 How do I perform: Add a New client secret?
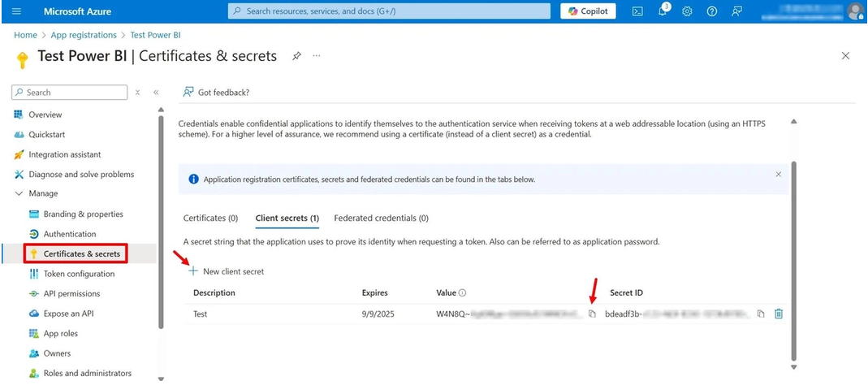point(227,271)
